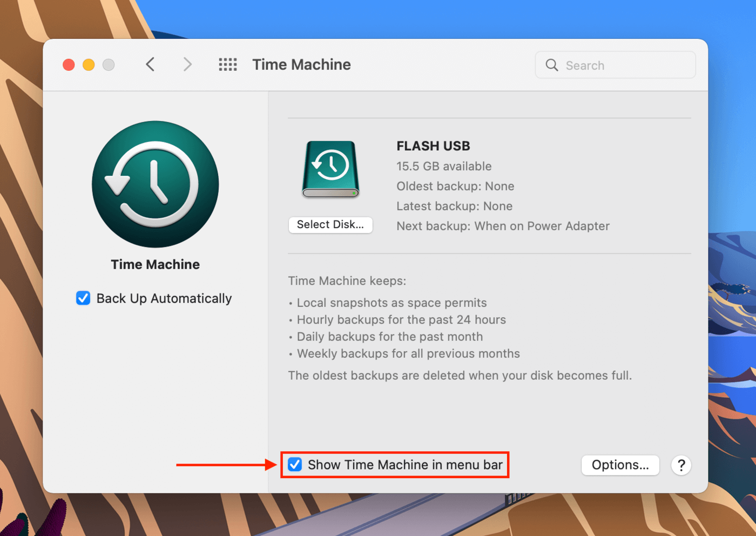Click the FLASH USB disk name
The height and width of the screenshot is (536, 756).
(433, 146)
